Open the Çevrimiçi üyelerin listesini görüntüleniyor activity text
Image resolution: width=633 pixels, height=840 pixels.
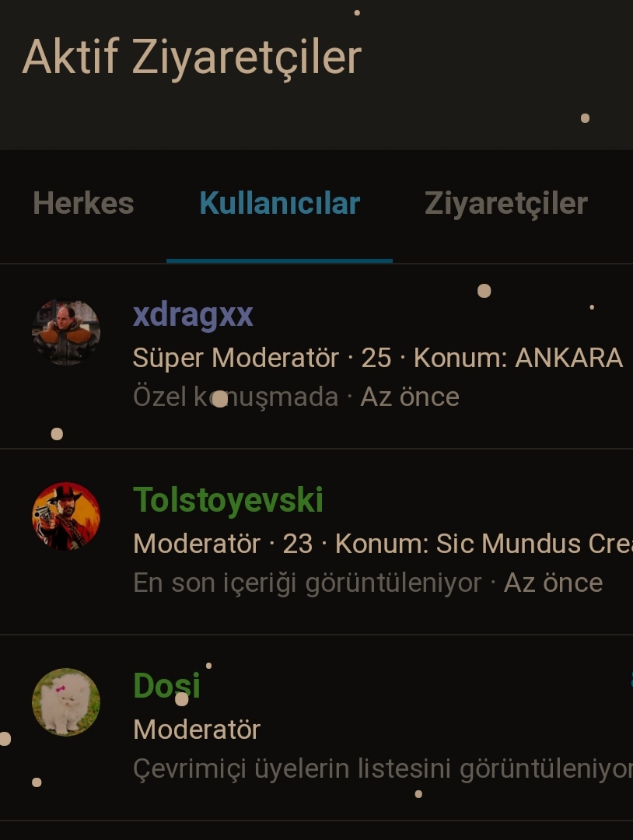click(383, 769)
